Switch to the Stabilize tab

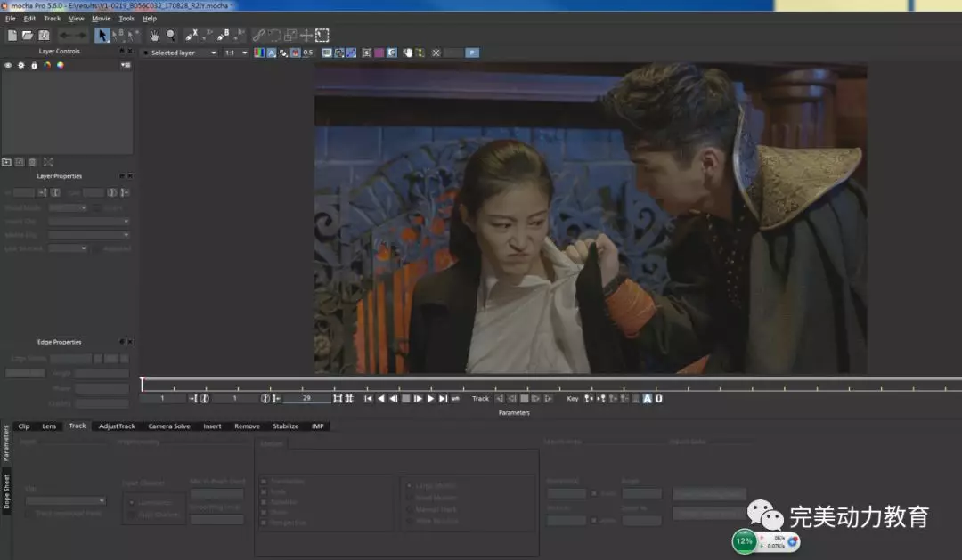coord(285,426)
